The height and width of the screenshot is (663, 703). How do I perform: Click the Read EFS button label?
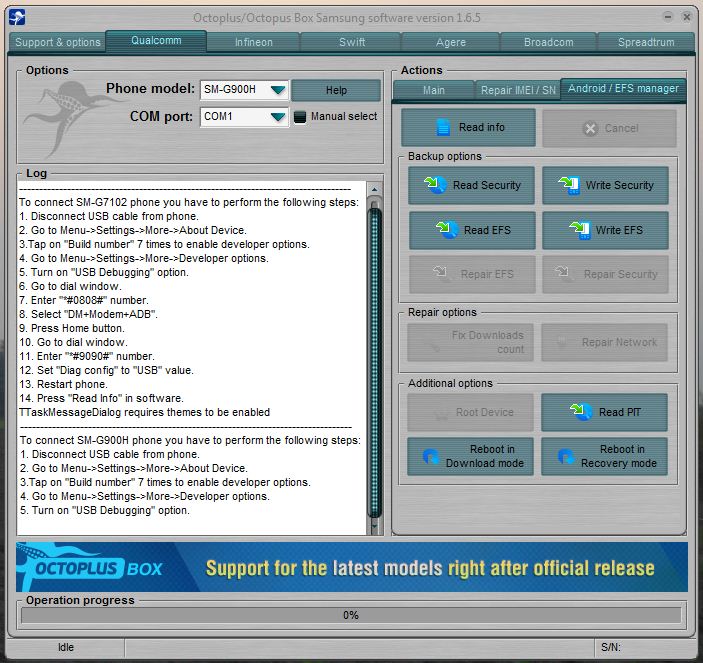(x=487, y=230)
